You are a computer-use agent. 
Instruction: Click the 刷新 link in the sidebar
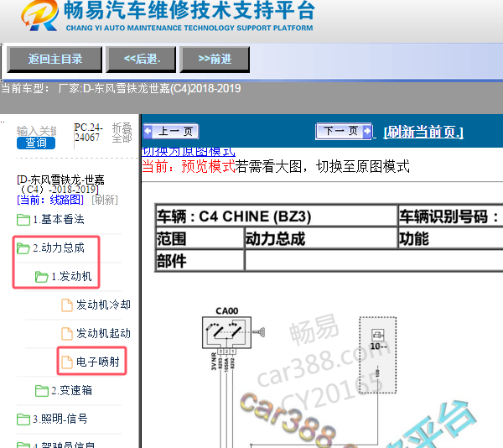(x=105, y=200)
